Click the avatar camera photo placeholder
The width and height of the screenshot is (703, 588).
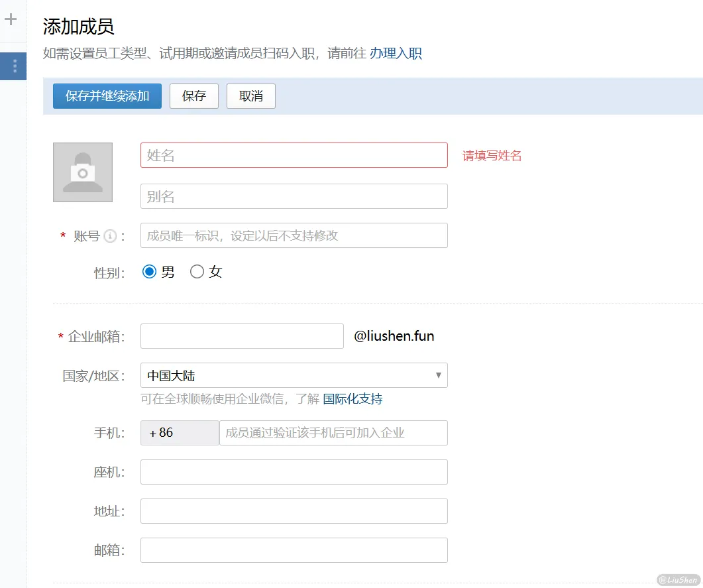tap(83, 172)
